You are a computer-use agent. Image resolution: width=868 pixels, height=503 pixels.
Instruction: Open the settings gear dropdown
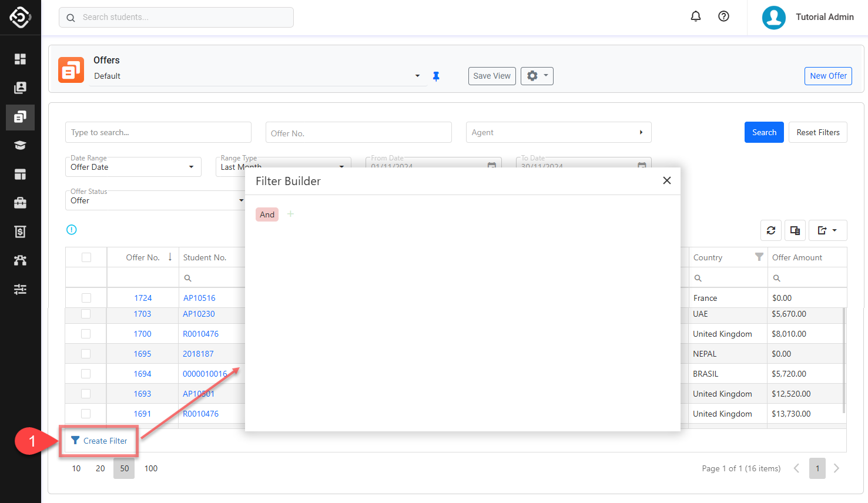tap(537, 76)
